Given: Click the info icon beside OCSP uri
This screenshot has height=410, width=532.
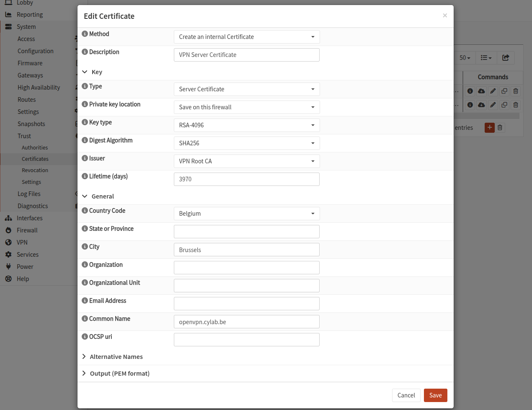Looking at the screenshot, I should tap(85, 337).
